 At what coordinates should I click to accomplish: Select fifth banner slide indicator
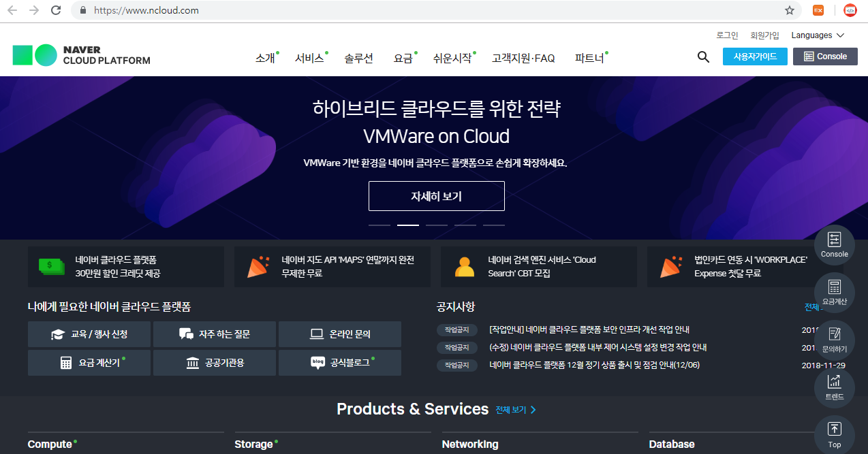494,225
